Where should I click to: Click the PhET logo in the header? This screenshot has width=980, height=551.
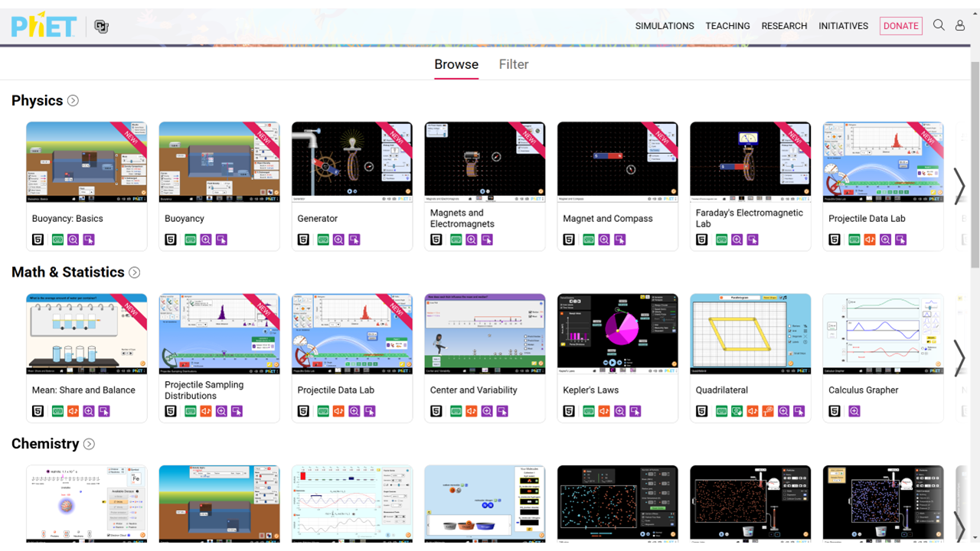click(44, 26)
